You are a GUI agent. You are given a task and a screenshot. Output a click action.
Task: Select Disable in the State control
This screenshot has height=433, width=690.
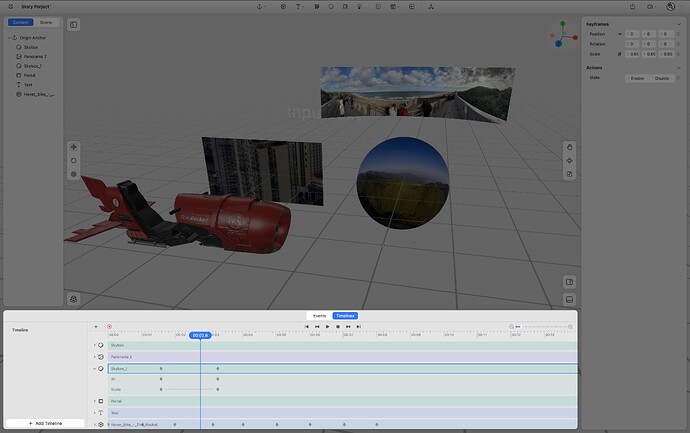coord(662,78)
